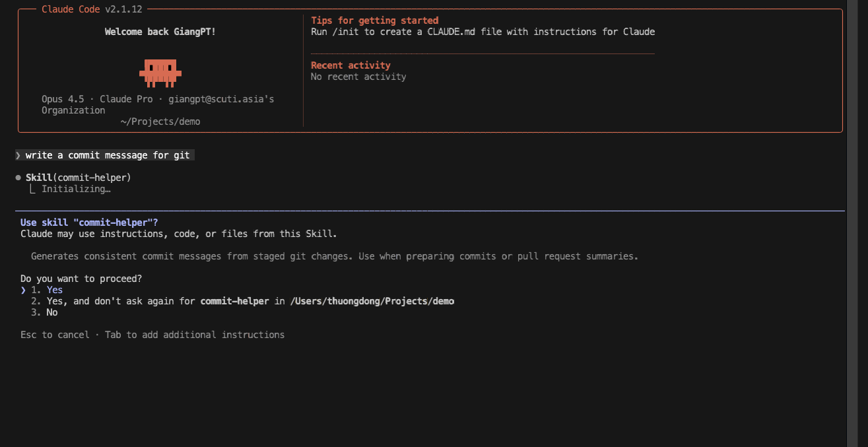Screen dimensions: 868x447
Task: Click the "Tips for getting started" heading
Action: [374, 20]
